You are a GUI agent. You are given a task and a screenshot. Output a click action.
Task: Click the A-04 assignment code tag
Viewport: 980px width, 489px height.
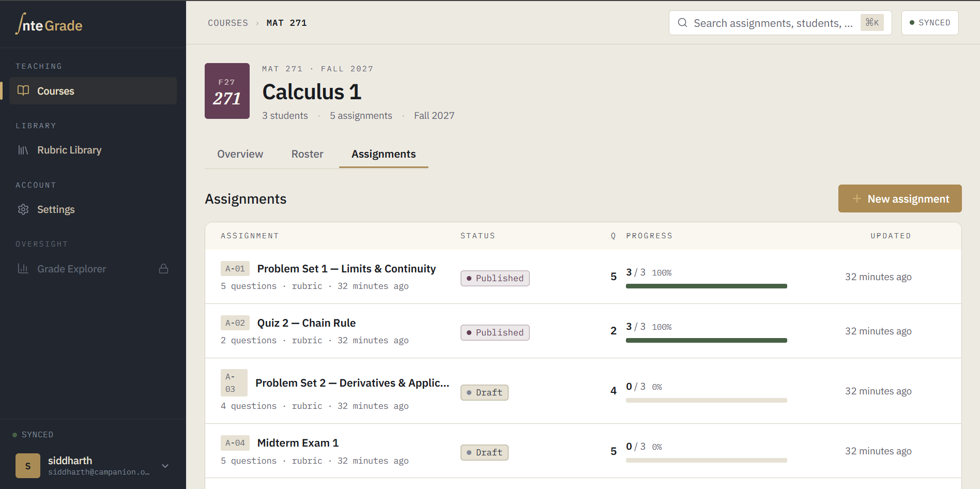tap(235, 442)
